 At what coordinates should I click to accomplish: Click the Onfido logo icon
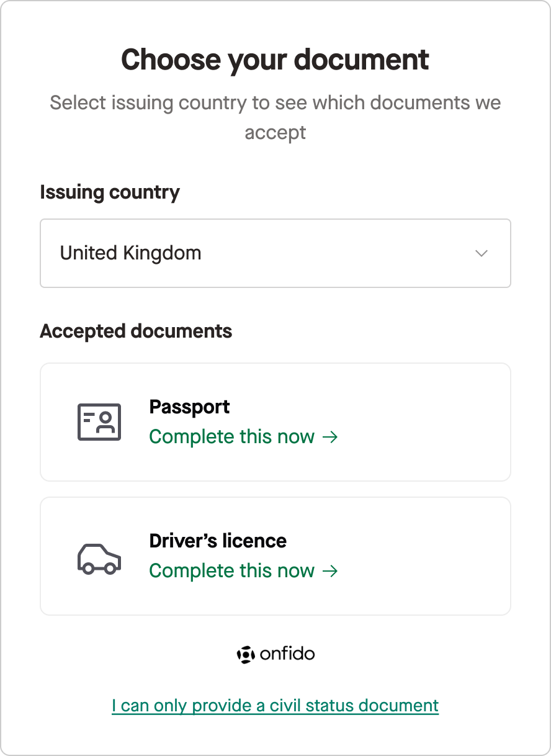(246, 654)
